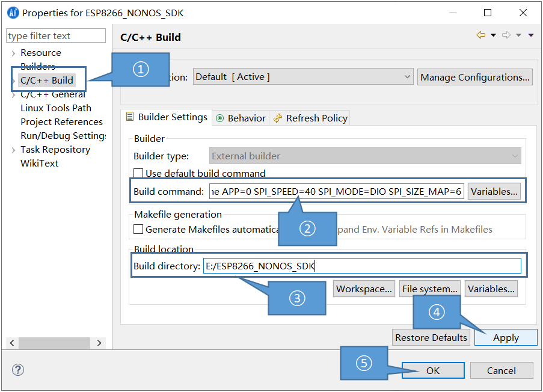This screenshot has width=543, height=392.
Task: Click the Build command input field
Action: coord(336,192)
